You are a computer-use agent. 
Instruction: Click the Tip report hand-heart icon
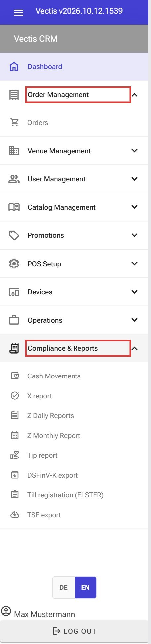pyautogui.click(x=15, y=455)
